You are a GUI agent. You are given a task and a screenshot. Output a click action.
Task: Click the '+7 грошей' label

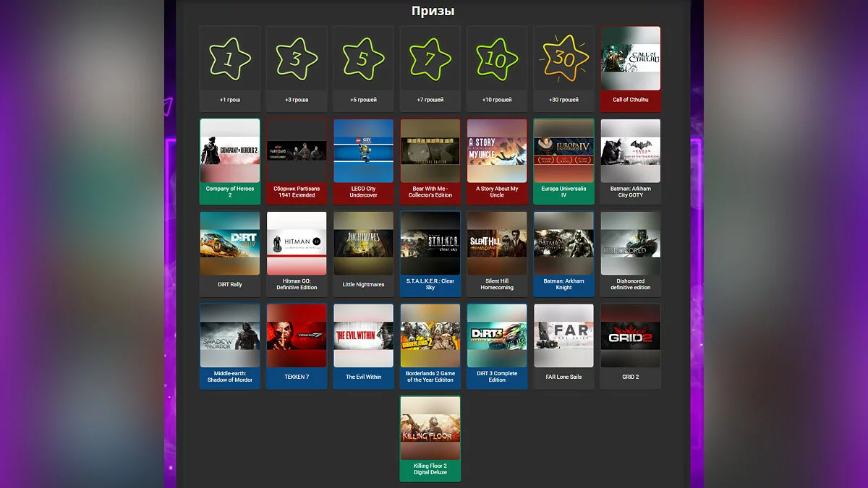click(430, 100)
